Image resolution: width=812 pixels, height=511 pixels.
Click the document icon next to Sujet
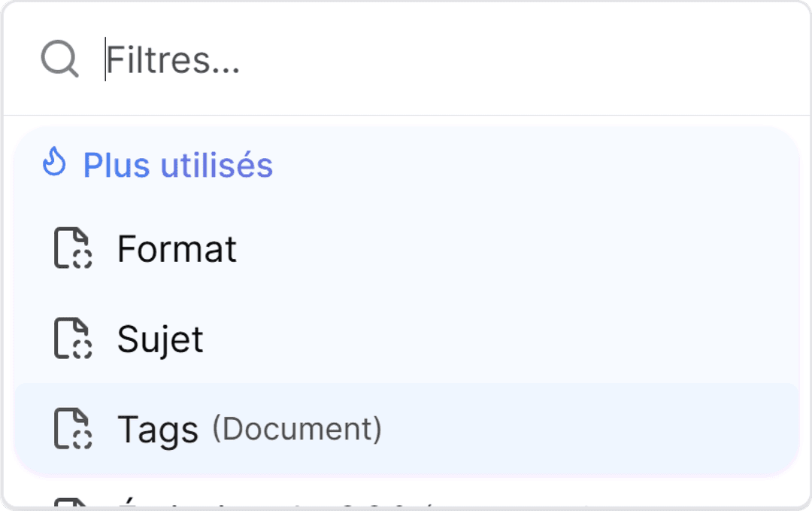point(72,339)
